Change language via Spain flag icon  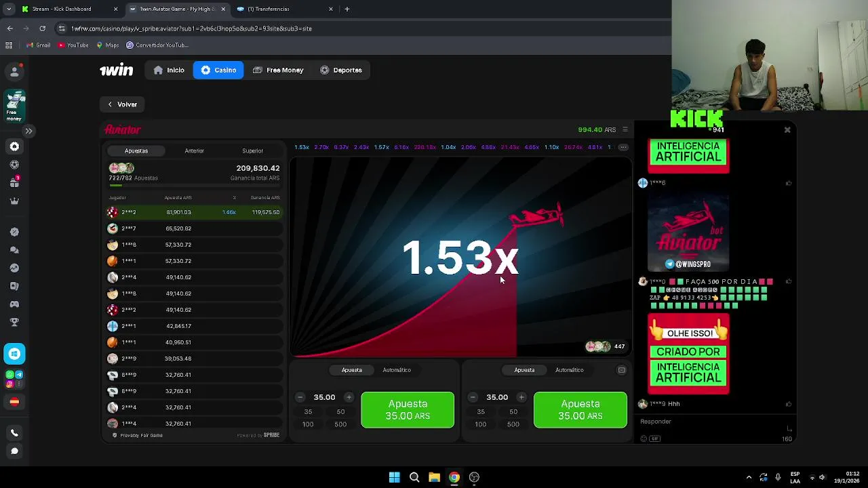coord(14,401)
